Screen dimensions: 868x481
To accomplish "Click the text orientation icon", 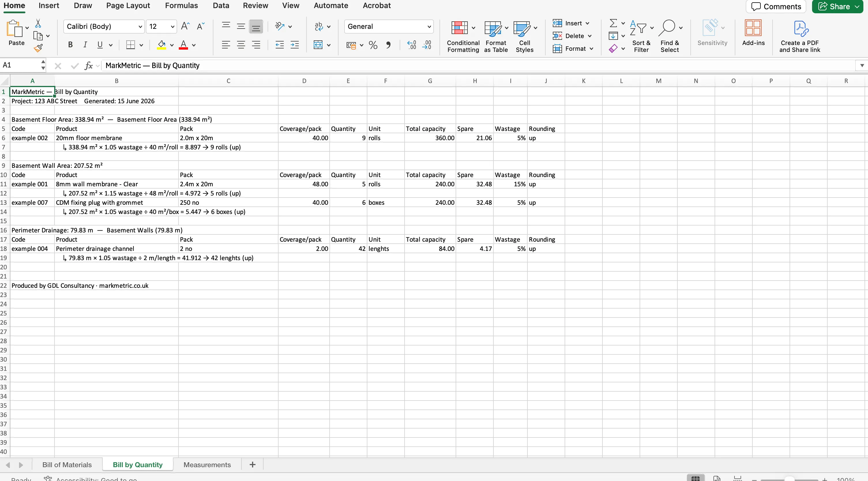I will 280,26.
